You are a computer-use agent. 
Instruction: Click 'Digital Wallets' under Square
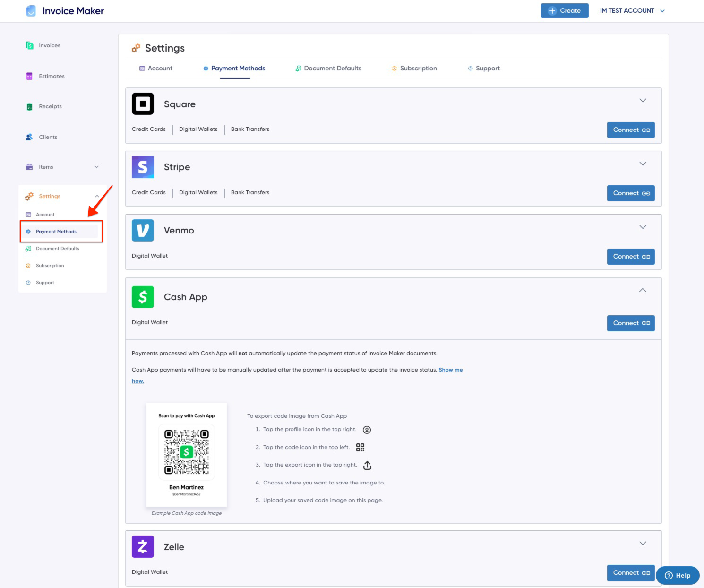tap(198, 129)
